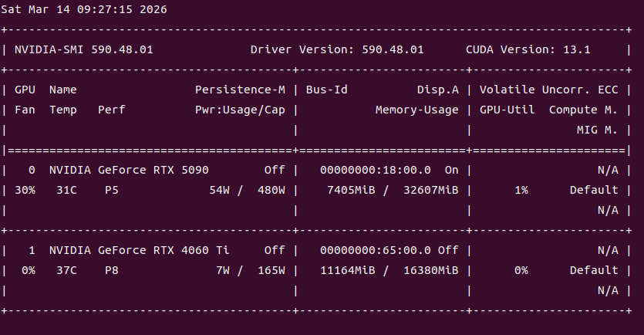Click the Driver Version: 590.48.01 text

coord(337,49)
